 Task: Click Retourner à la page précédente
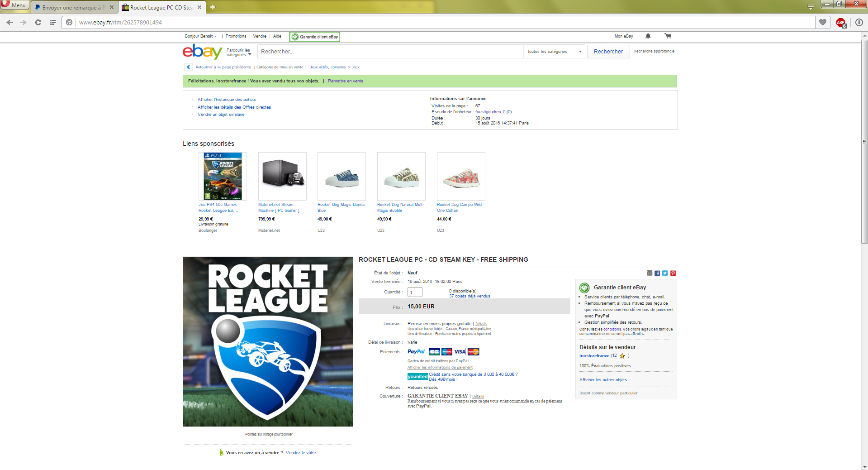[223, 67]
